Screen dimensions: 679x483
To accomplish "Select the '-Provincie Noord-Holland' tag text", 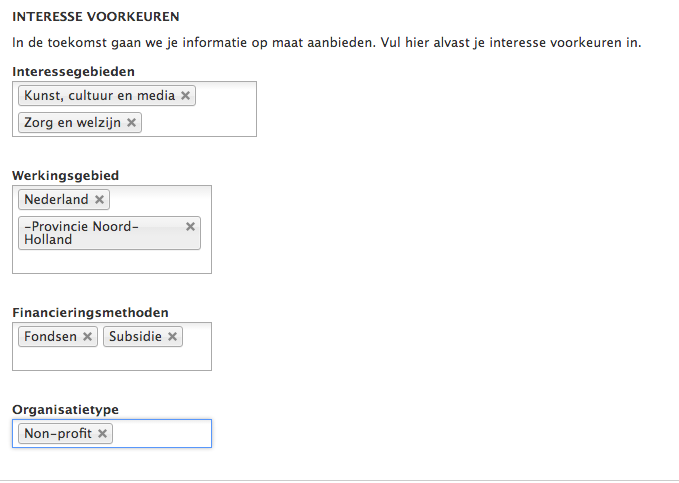I will point(81,233).
